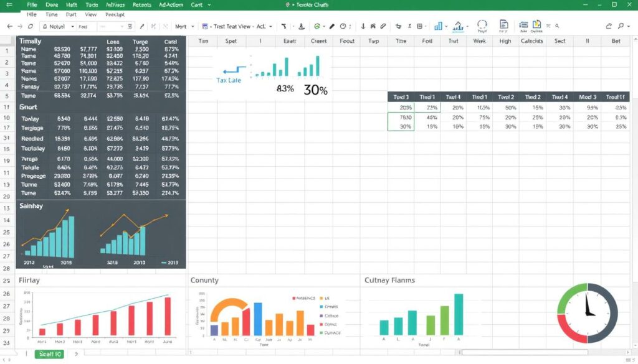
Task: Click the large 30% value
Action: point(315,90)
